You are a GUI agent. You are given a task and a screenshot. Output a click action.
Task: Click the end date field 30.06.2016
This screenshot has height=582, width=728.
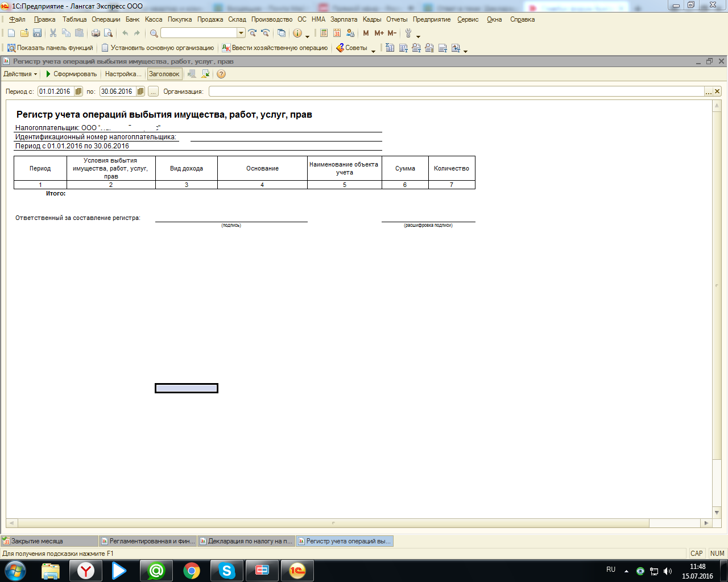(118, 91)
